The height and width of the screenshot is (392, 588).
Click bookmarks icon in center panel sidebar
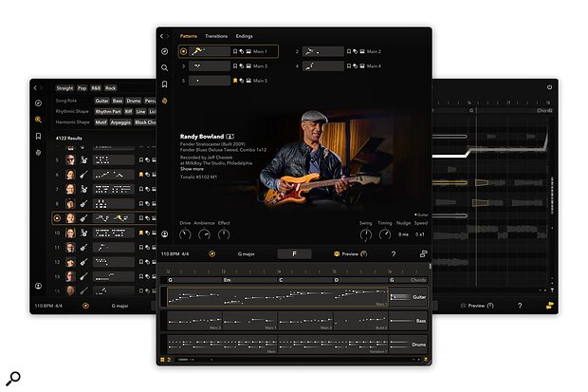click(165, 84)
